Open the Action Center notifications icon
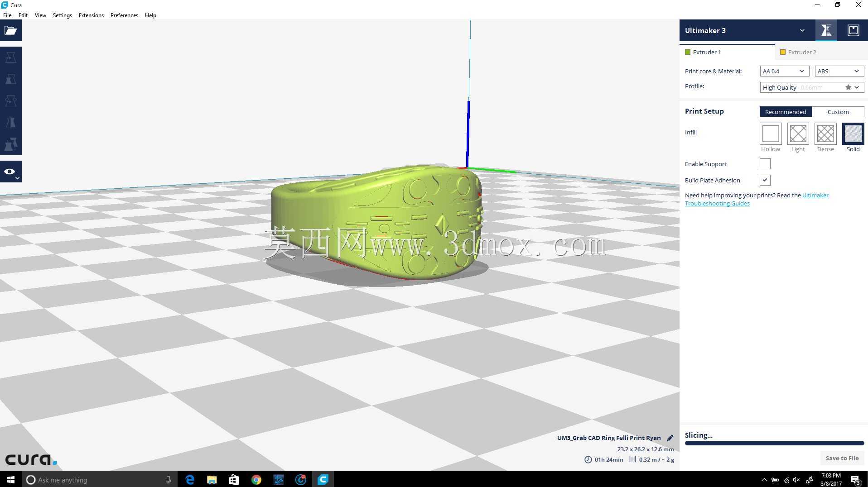The image size is (868, 487). pos(855,480)
